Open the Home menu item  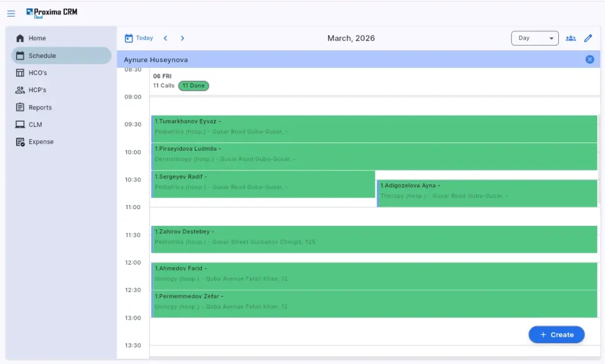[x=61, y=38]
